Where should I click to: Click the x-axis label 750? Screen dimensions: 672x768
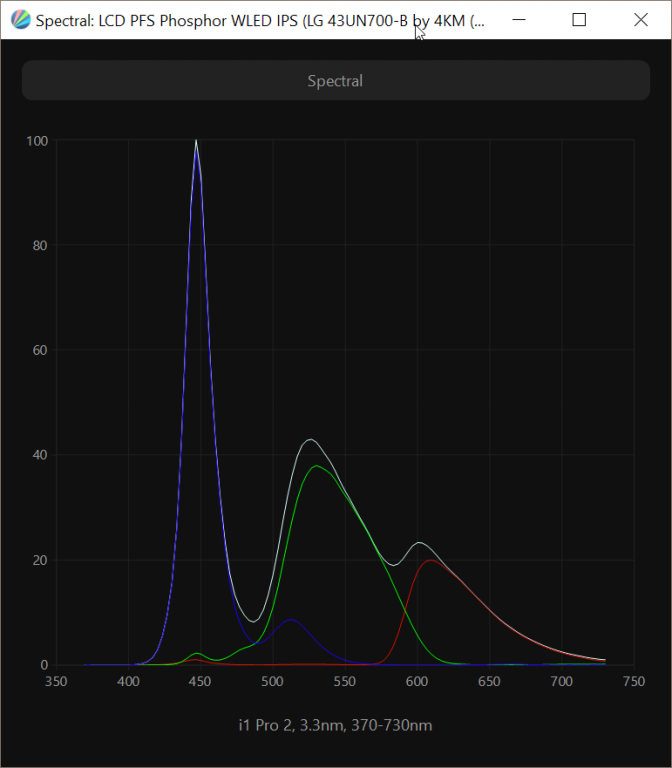(x=634, y=681)
